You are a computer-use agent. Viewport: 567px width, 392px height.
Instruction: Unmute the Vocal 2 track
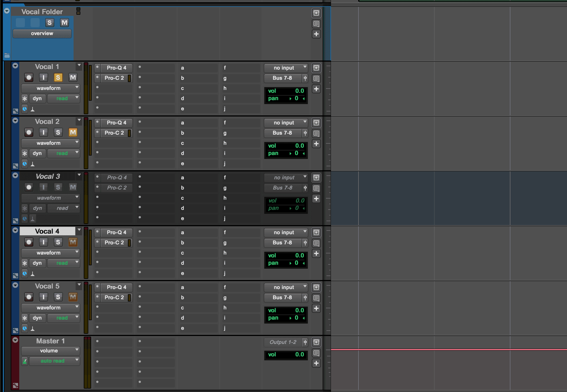click(73, 132)
